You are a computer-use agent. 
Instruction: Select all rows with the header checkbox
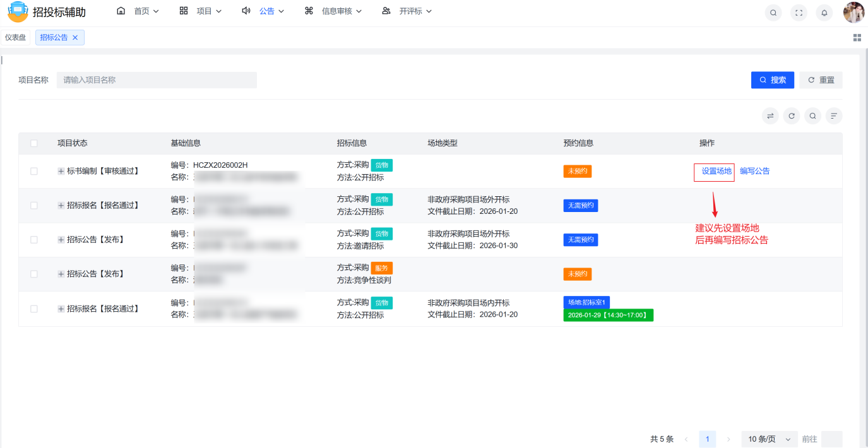(33, 143)
